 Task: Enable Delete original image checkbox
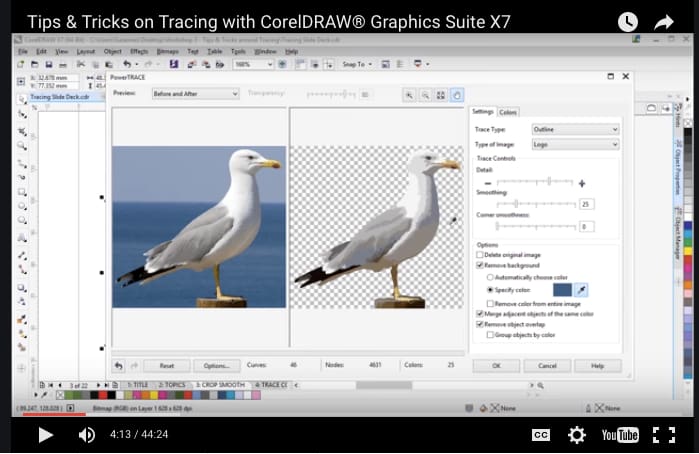tap(480, 255)
